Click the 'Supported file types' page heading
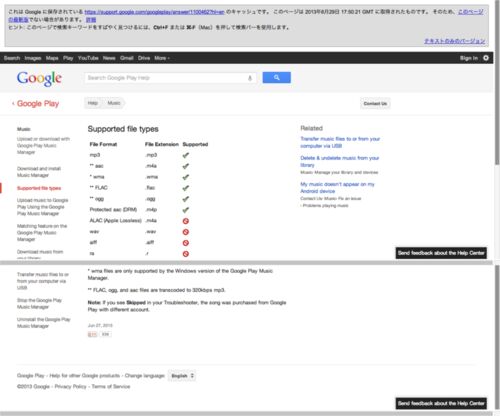The width and height of the screenshot is (500, 416). pos(123,129)
